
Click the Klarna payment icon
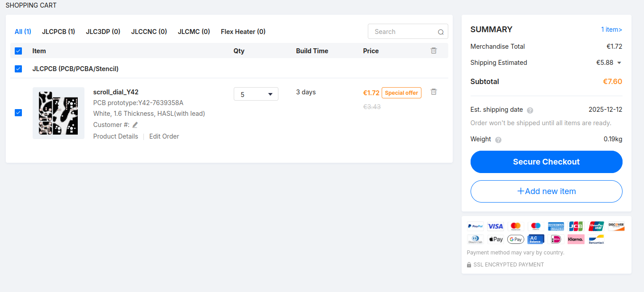coord(576,239)
